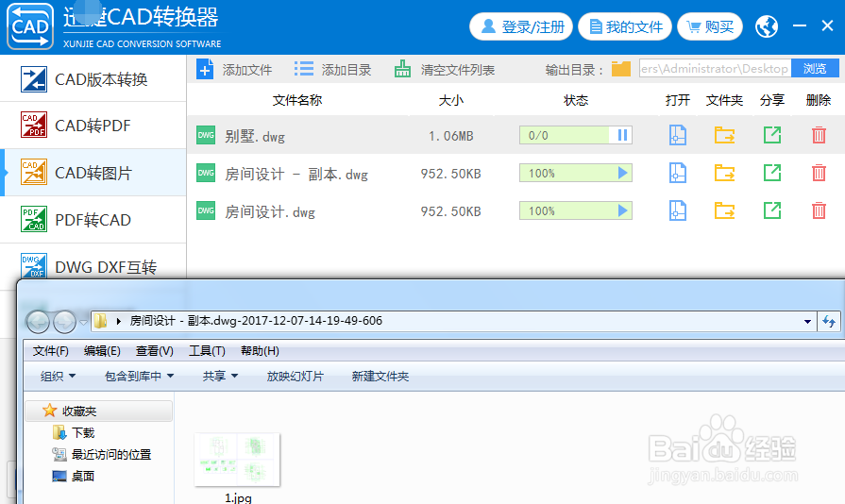Viewport: 845px width, 504px height.
Task: Open 工具(T) menu
Action: pyautogui.click(x=207, y=351)
